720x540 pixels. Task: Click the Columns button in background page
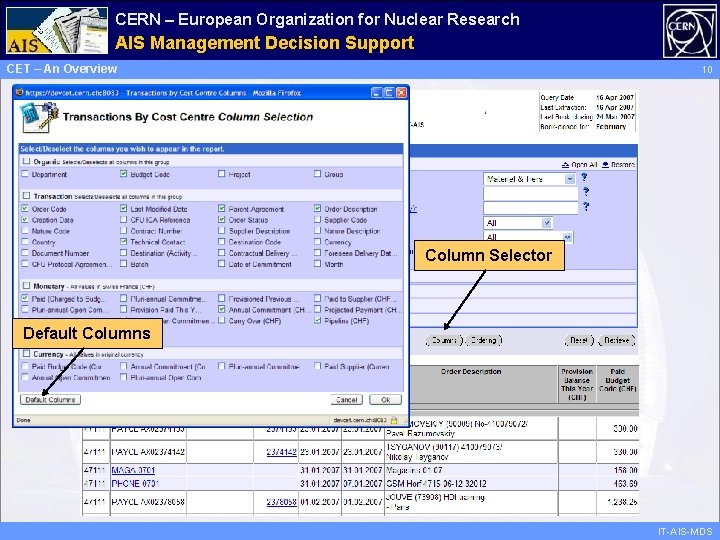click(x=444, y=340)
